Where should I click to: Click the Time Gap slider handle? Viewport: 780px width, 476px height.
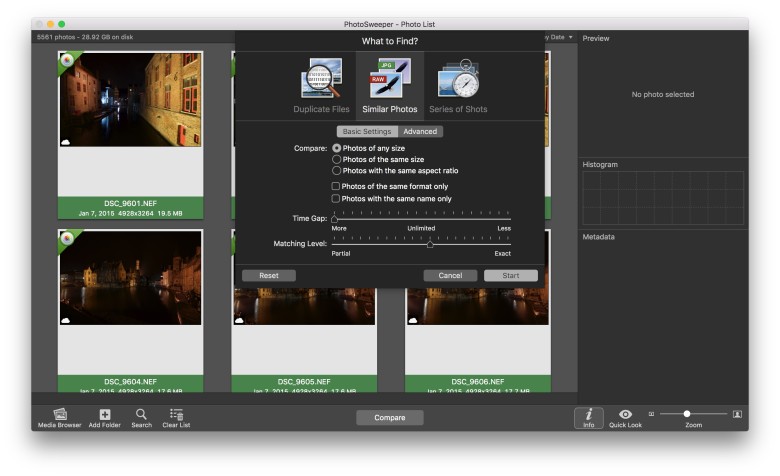point(334,219)
